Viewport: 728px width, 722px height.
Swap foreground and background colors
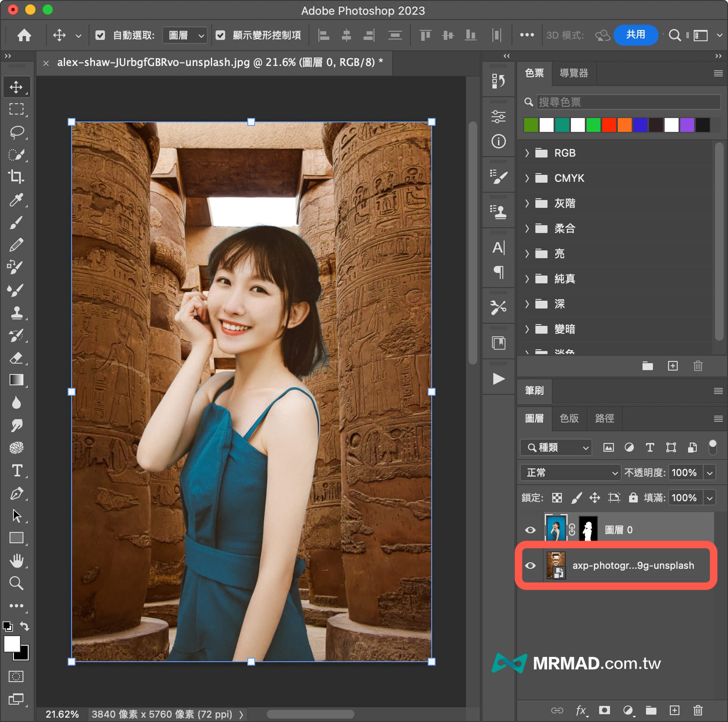(25, 626)
